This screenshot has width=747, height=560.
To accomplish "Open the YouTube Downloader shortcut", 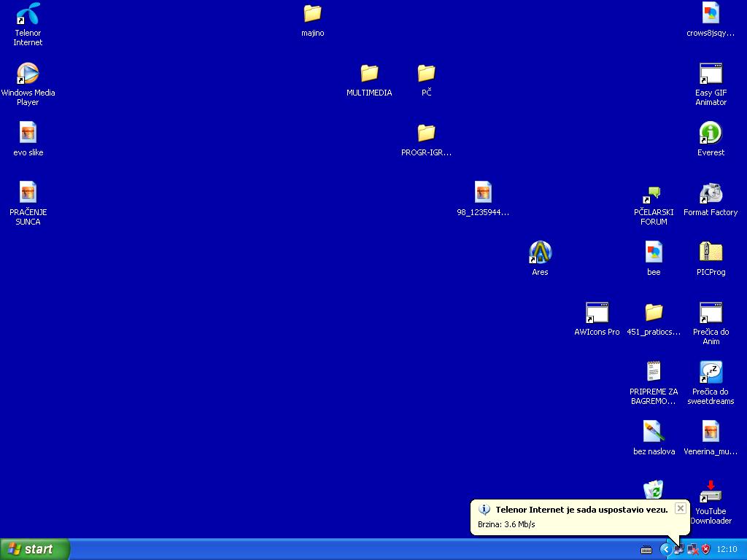I will click(711, 492).
